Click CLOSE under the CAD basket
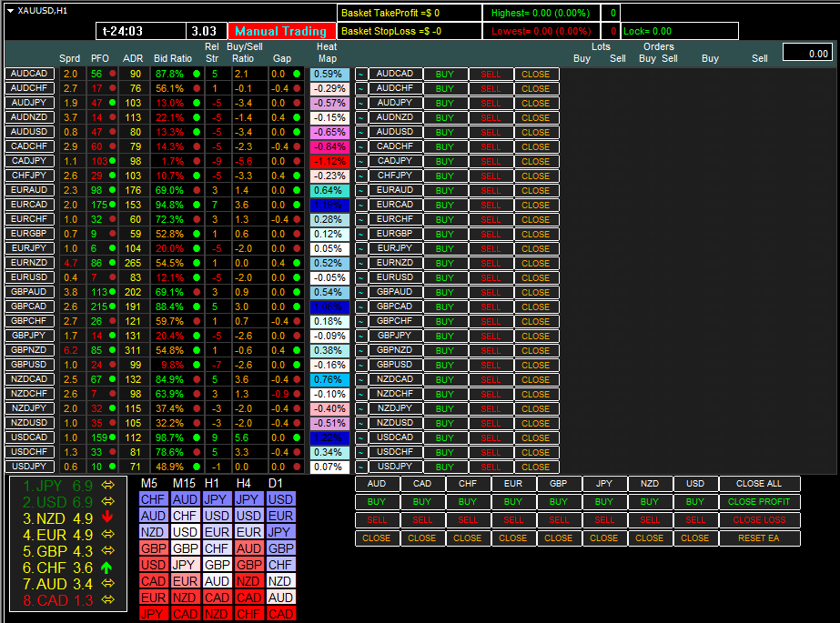This screenshot has width=840, height=623. click(422, 538)
